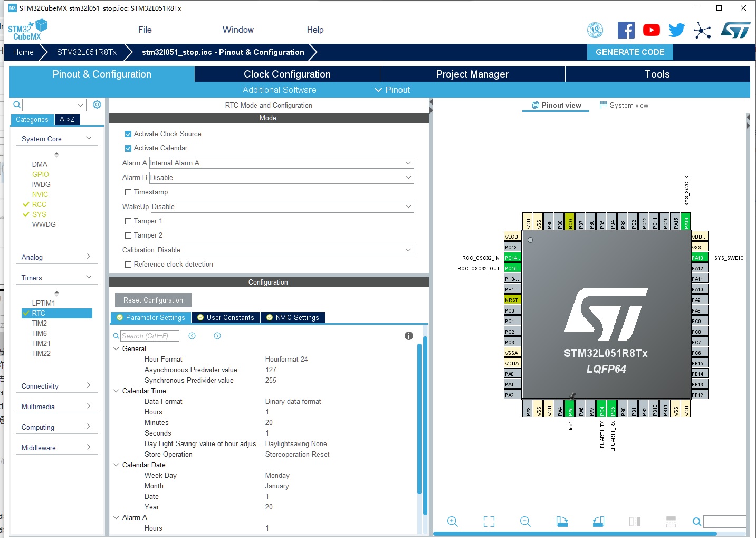
Task: Open the Alarm B dropdown
Action: tap(408, 177)
